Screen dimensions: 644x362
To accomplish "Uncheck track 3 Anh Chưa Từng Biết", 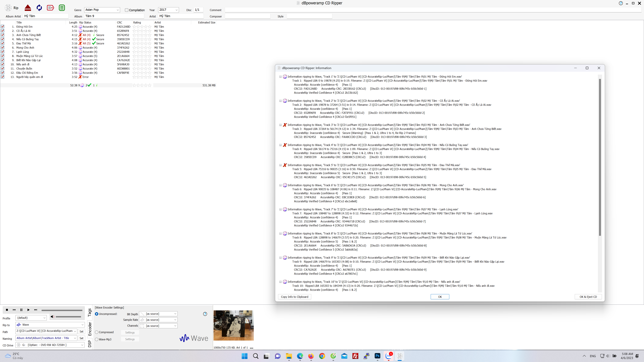I will [3, 35].
